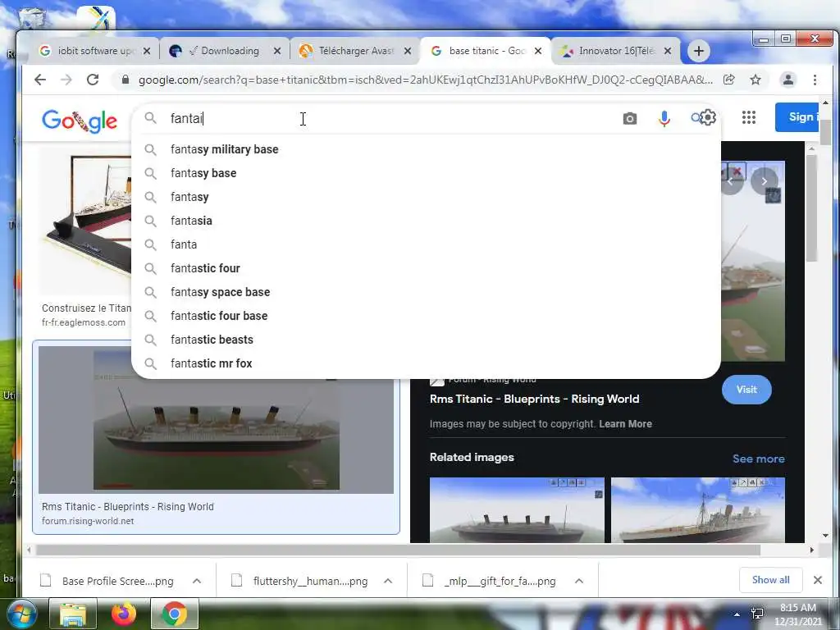Click the padlock site info icon

[x=126, y=80]
